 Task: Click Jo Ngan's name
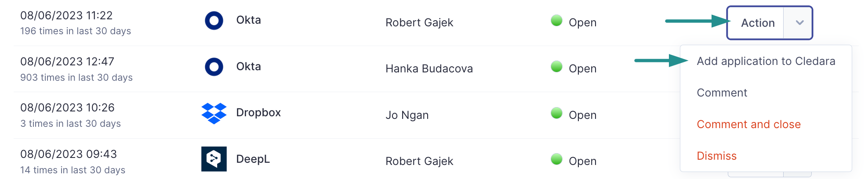pos(407,115)
